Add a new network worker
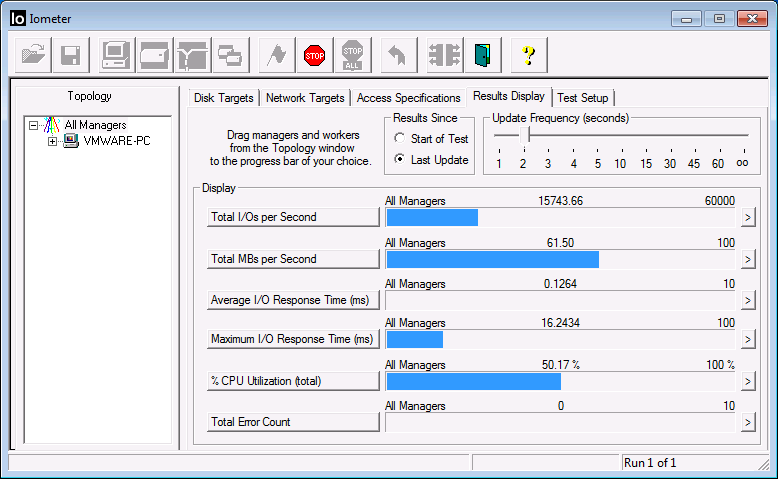 coord(191,55)
